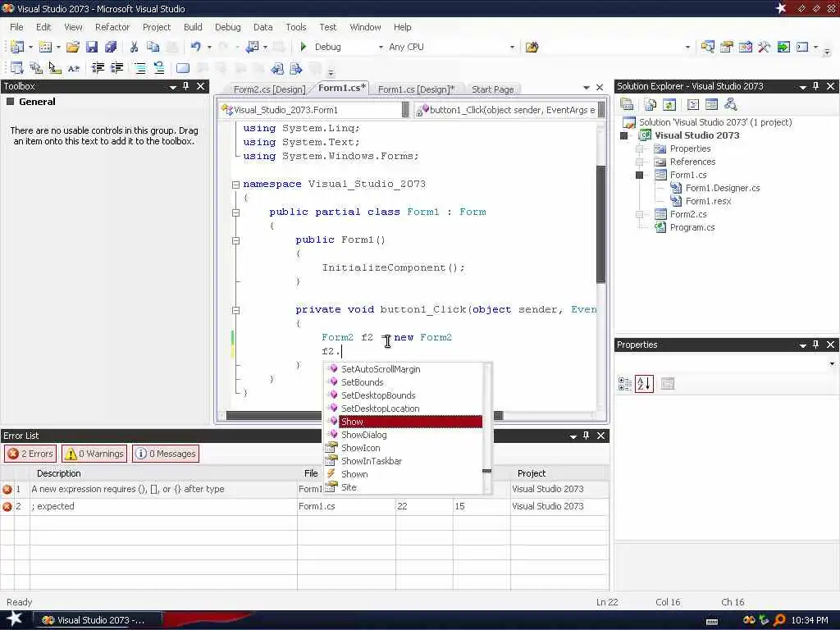
Task: Open the Properties Window toolbar icon
Action: (727, 47)
